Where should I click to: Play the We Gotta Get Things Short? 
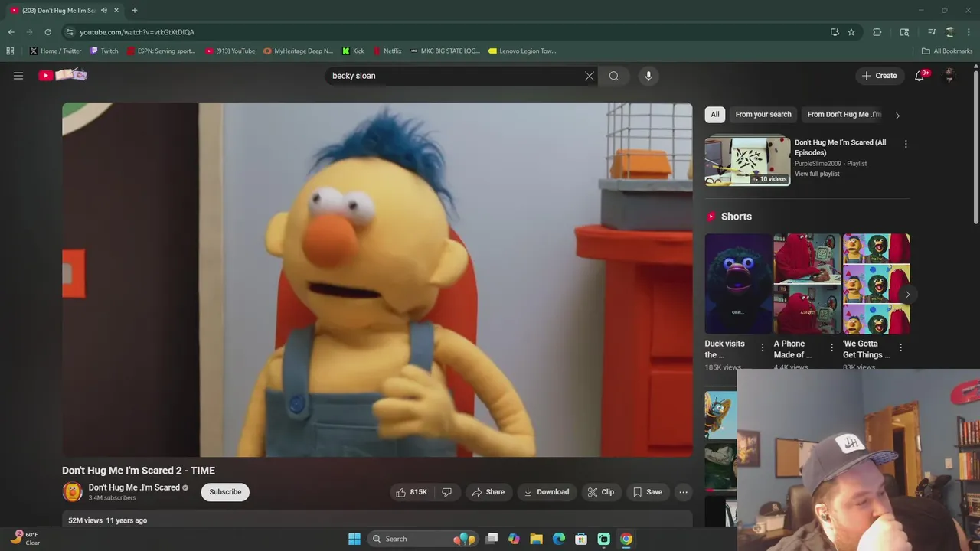(876, 284)
